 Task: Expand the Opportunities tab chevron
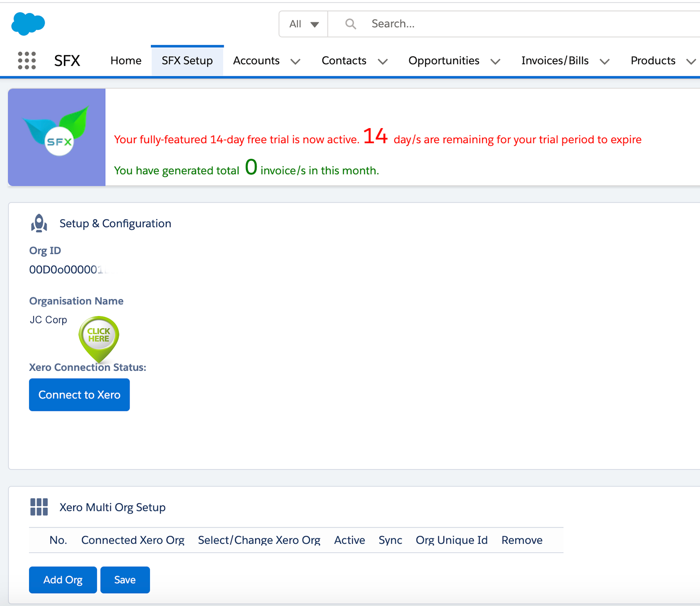tap(495, 62)
